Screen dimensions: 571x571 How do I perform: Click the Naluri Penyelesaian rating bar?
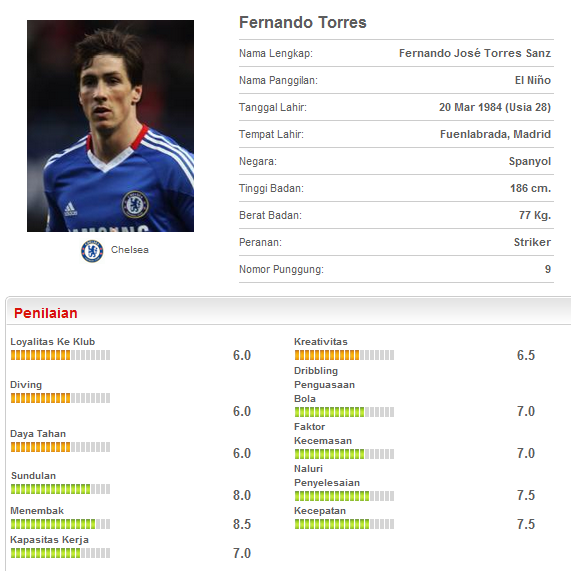click(344, 496)
